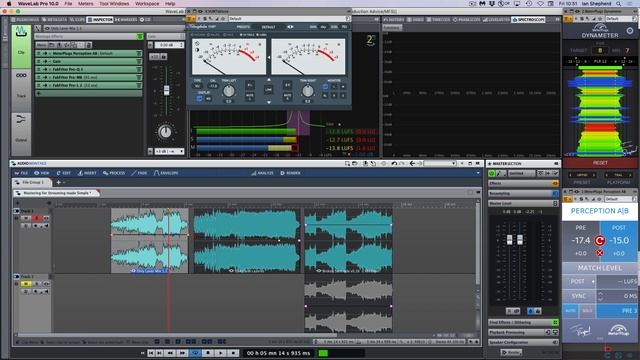Click the fast forward transport button
This screenshot has width=640, height=360.
pyautogui.click(x=182, y=353)
